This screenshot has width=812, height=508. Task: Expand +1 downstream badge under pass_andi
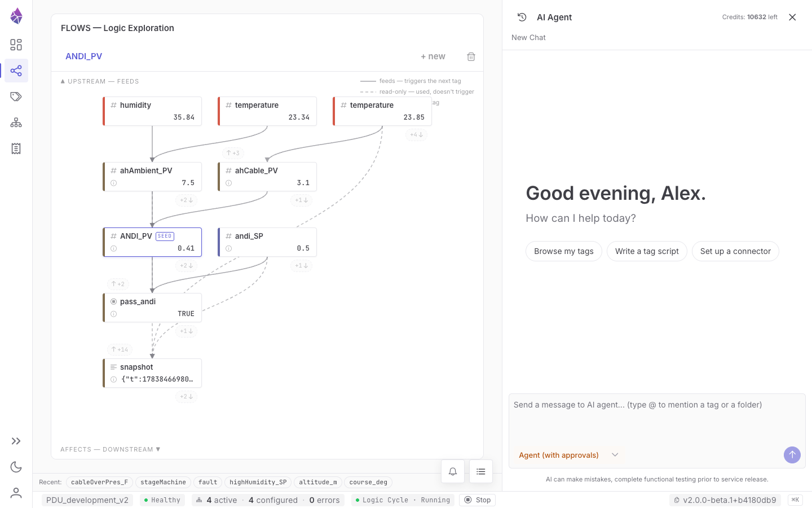tap(187, 331)
